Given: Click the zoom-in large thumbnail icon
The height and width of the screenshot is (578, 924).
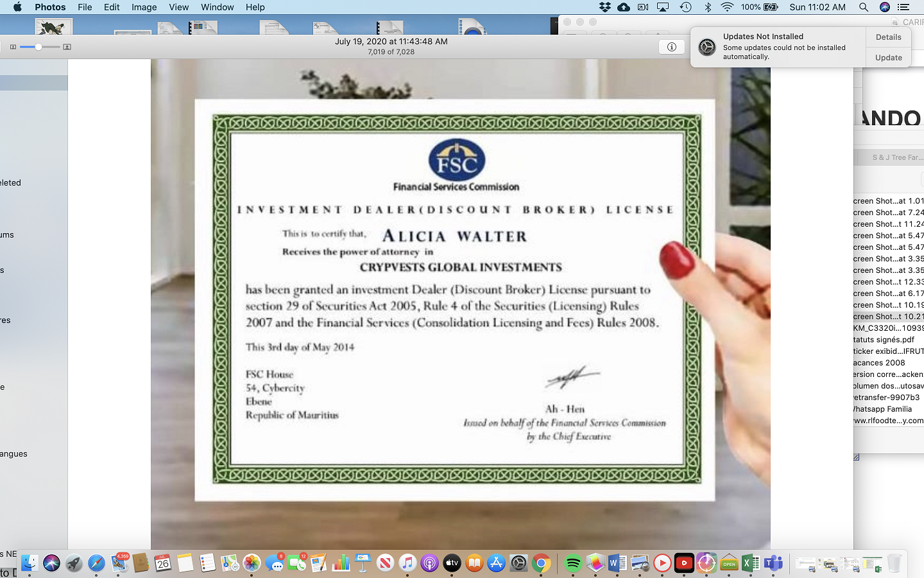Looking at the screenshot, I should click(x=67, y=47).
